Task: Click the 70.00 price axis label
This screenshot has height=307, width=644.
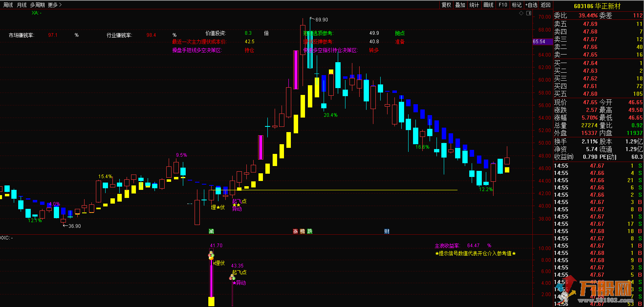Action: pyautogui.click(x=544, y=17)
